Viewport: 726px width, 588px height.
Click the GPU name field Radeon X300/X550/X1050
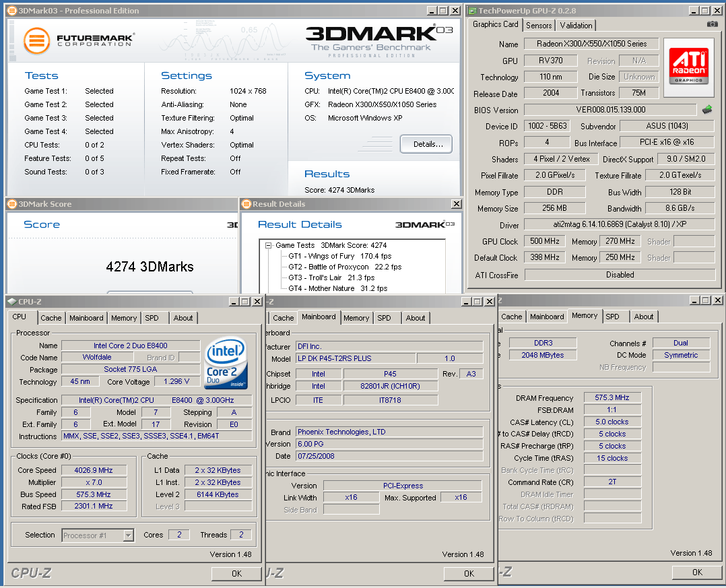click(591, 44)
